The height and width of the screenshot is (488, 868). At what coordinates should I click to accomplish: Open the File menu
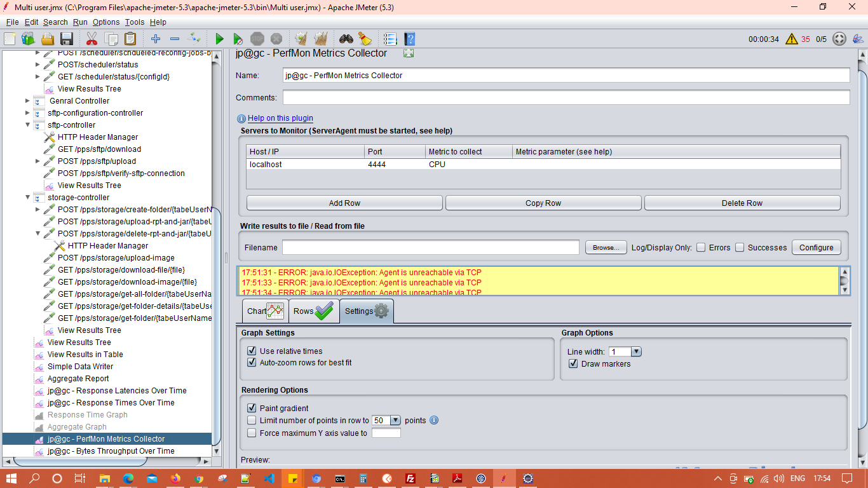(x=12, y=22)
